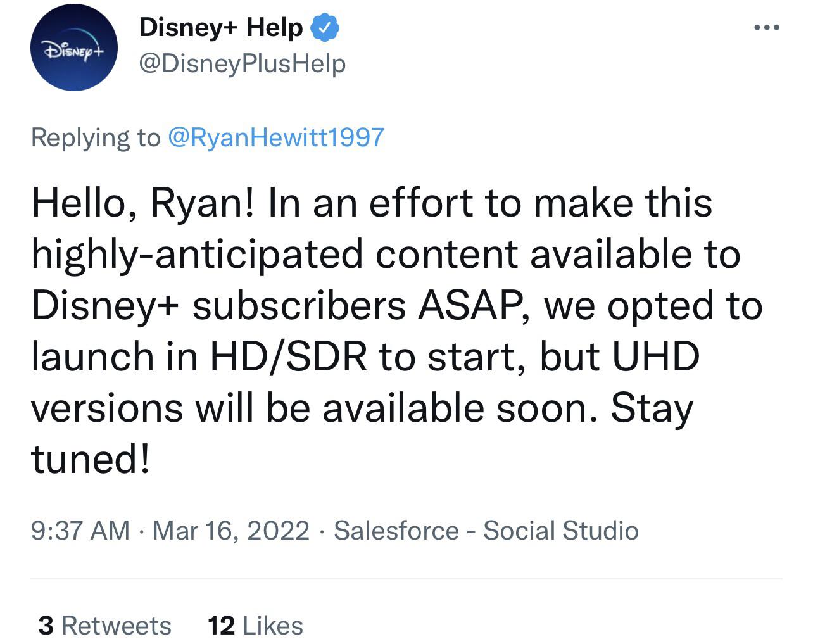
Task: Open the Disney+ profile avatar
Action: tap(74, 47)
